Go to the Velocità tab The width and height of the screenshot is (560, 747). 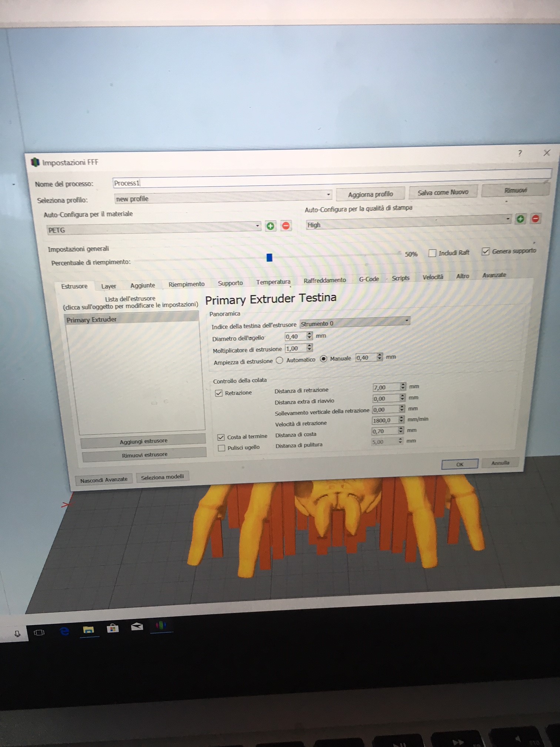point(433,277)
